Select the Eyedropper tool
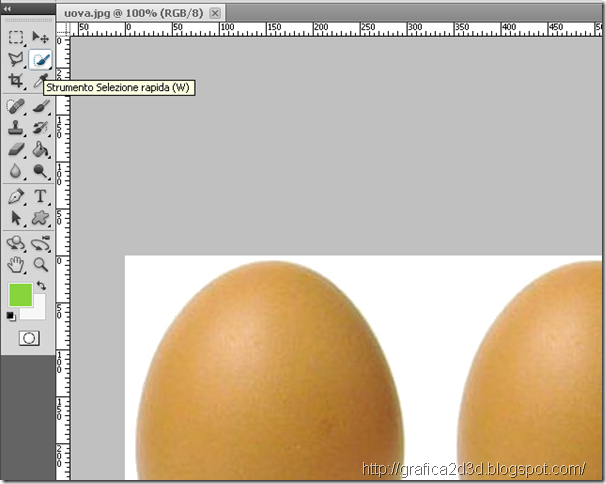 40,80
